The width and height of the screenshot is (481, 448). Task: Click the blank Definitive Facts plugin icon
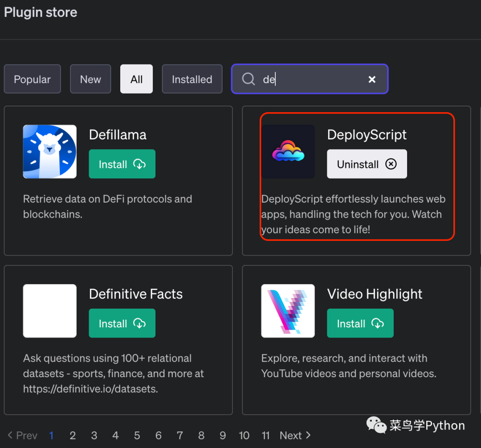click(x=49, y=311)
